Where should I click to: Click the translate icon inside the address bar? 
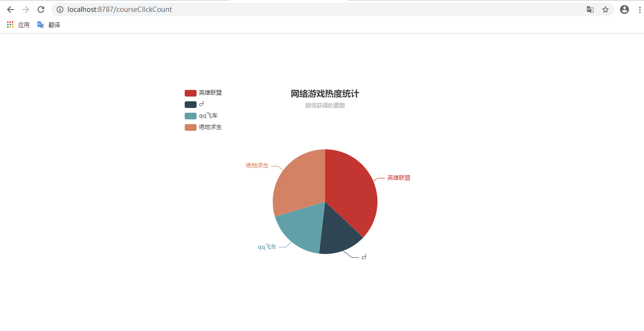(590, 9)
